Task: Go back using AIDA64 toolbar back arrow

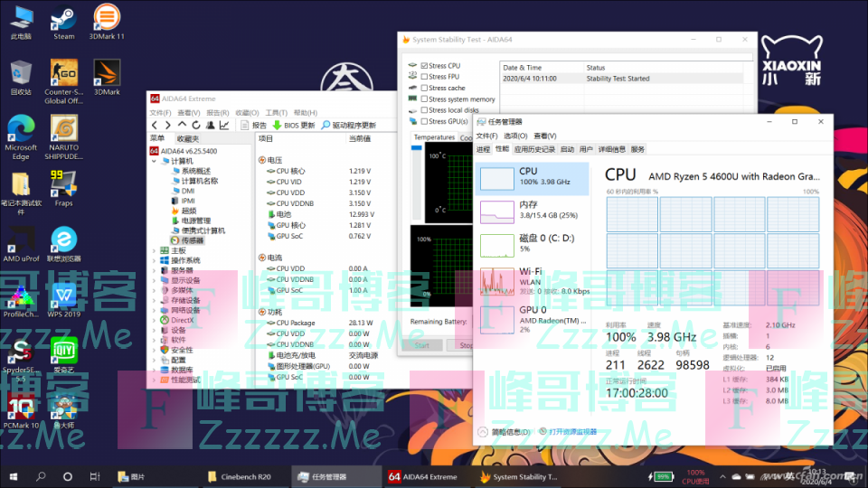Action: click(x=155, y=125)
